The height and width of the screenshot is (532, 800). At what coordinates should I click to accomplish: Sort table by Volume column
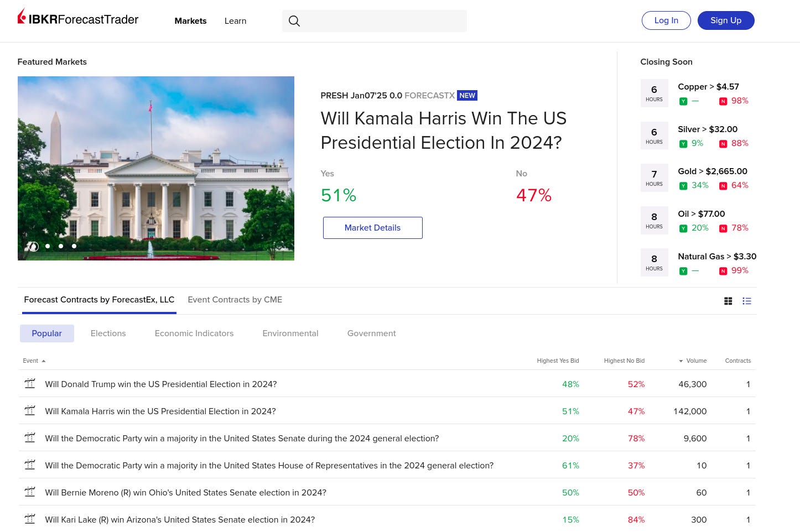pyautogui.click(x=693, y=361)
